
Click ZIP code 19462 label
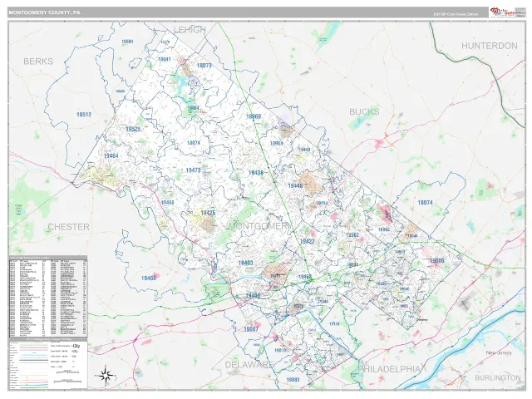[305, 277]
